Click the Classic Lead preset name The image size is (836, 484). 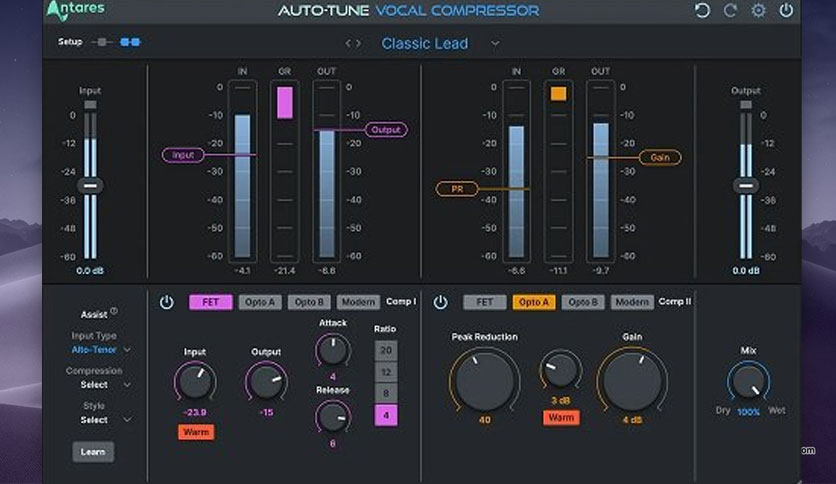(x=425, y=43)
